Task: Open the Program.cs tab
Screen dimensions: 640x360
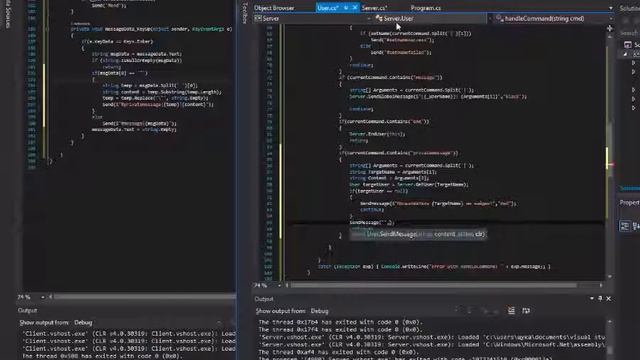Action: [x=425, y=8]
